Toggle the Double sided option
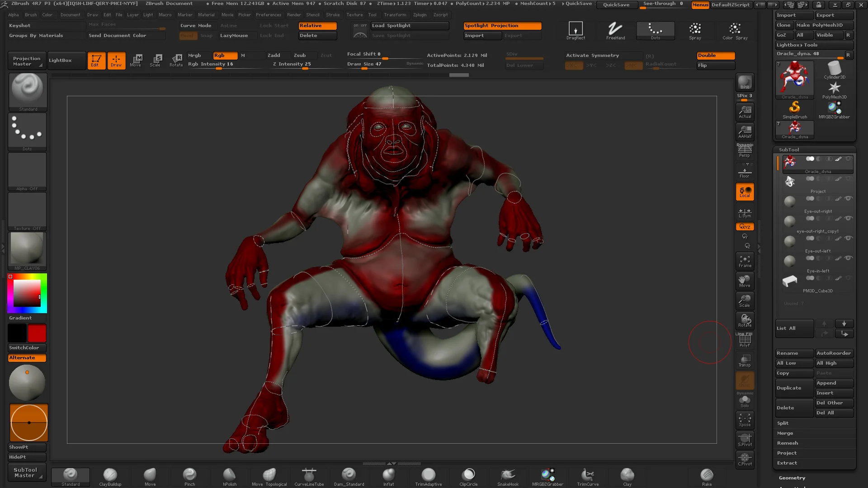 [716, 56]
